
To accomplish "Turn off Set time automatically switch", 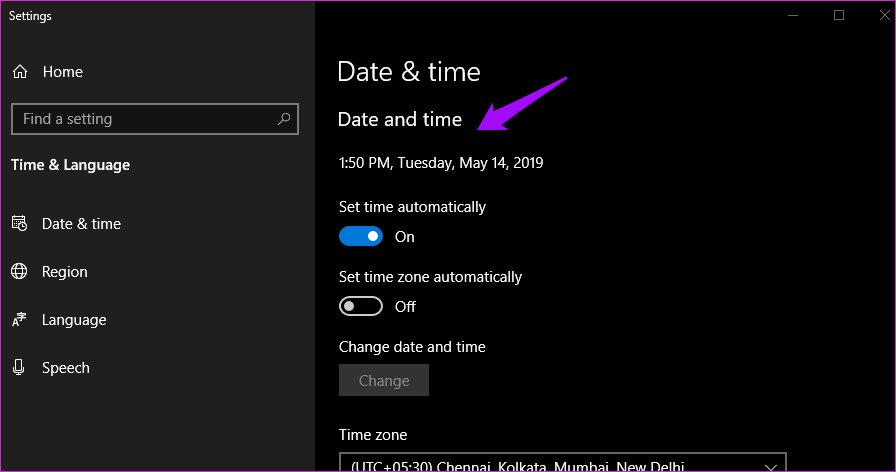I will [x=361, y=237].
